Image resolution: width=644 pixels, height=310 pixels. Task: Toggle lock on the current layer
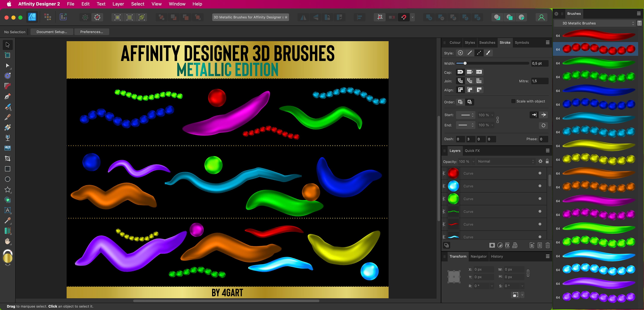(547, 161)
